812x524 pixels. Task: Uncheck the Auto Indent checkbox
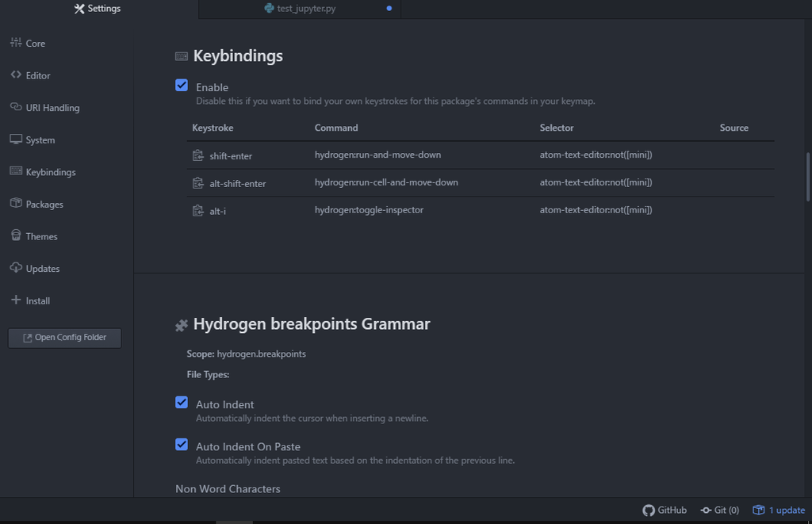click(182, 403)
